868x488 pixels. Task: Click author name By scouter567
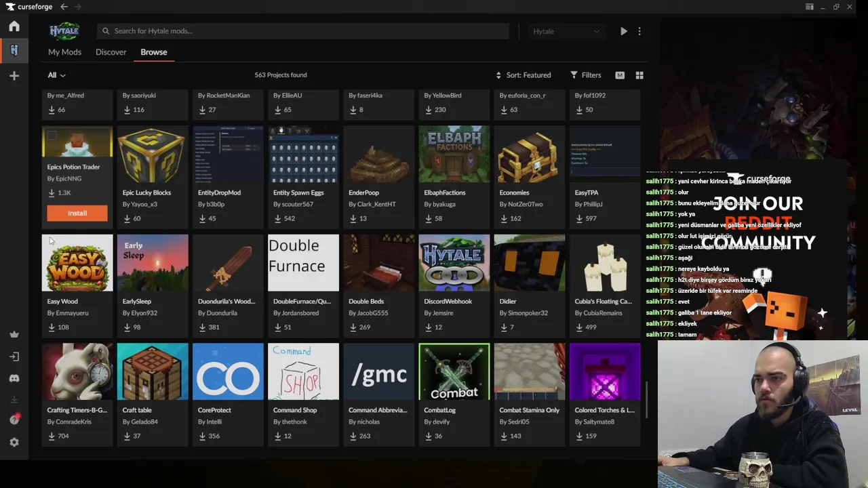tap(293, 205)
